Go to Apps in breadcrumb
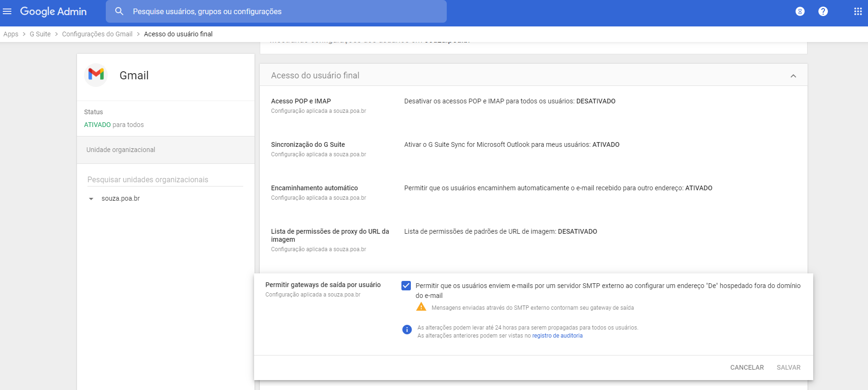 (11, 34)
